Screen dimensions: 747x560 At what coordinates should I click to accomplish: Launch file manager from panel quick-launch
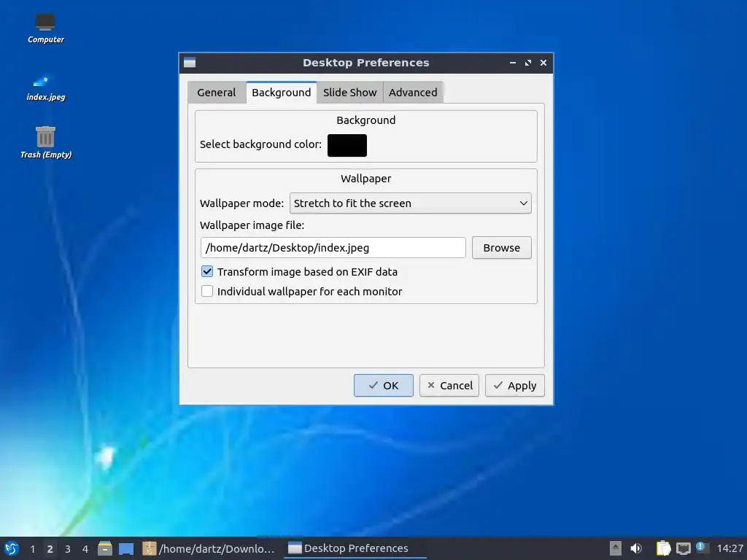(105, 548)
